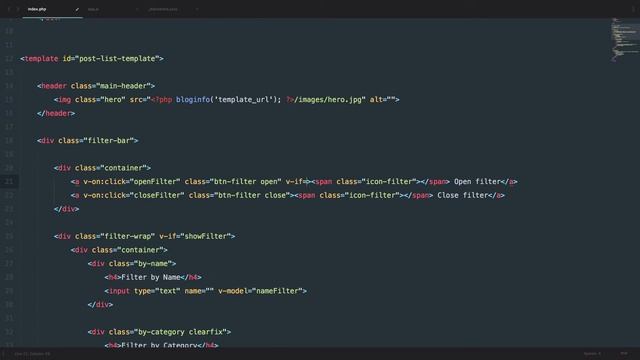The width and height of the screenshot is (640, 360).
Task: Click the input tag name on line 29
Action: (119, 291)
